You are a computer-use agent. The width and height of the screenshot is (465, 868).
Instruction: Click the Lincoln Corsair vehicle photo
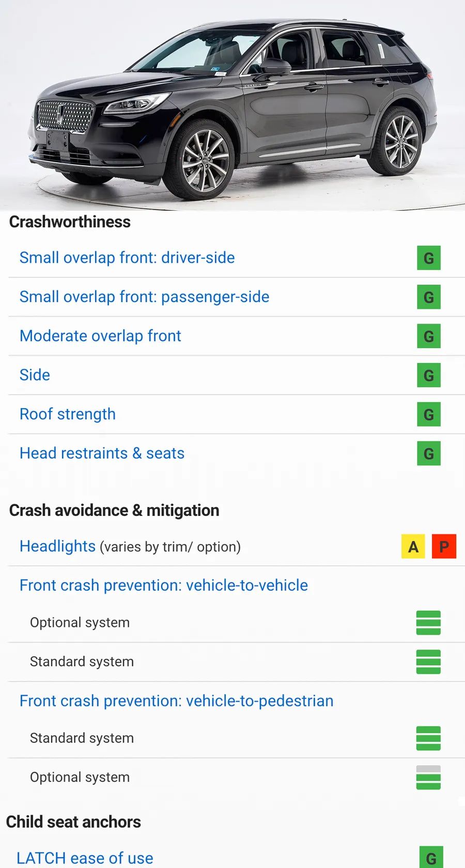click(233, 106)
